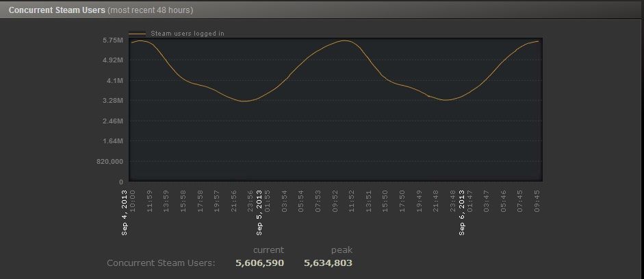Select the current value 5,606,590

pyautogui.click(x=259, y=263)
